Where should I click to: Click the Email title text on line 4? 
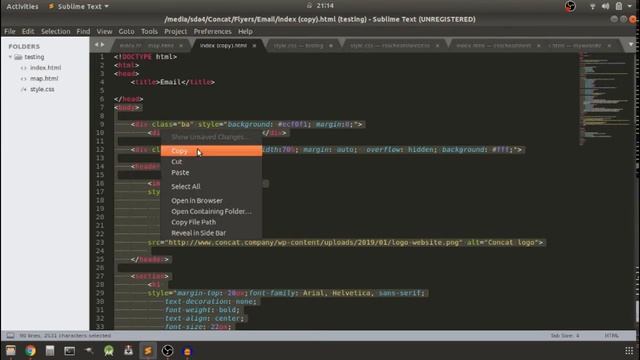[170, 82]
